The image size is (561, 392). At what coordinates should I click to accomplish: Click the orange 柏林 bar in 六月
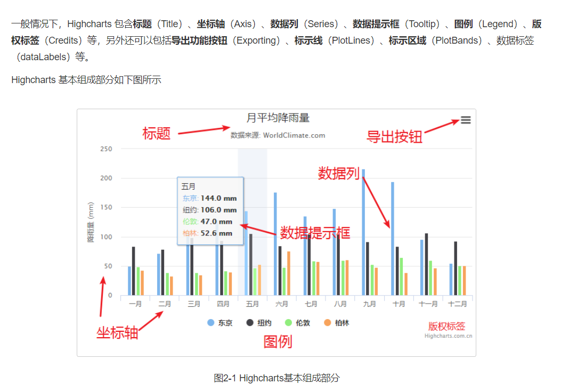(x=289, y=273)
